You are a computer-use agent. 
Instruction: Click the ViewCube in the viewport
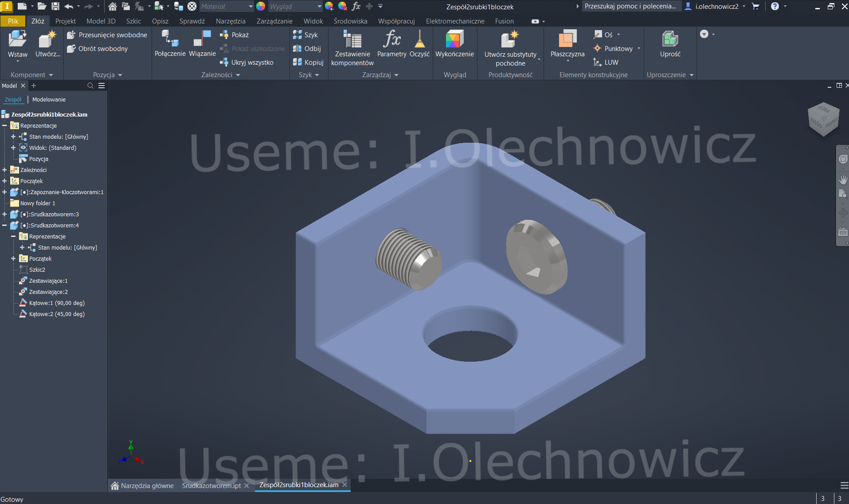[823, 119]
